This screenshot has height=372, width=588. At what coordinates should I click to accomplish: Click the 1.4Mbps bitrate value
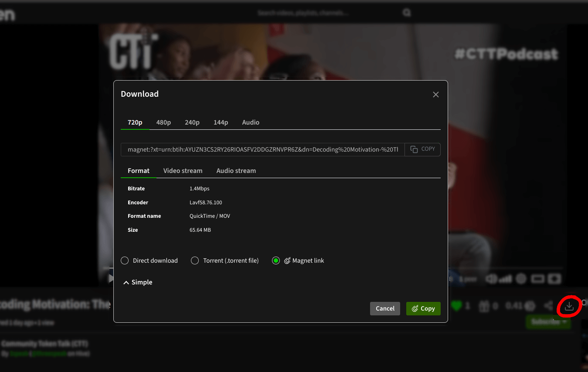200,189
